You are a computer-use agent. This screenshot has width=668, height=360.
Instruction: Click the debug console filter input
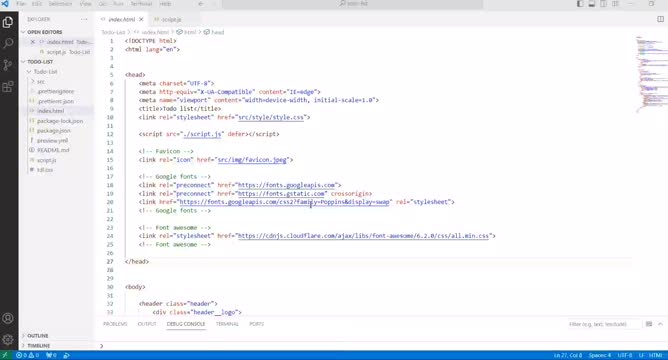pyautogui.click(x=603, y=324)
